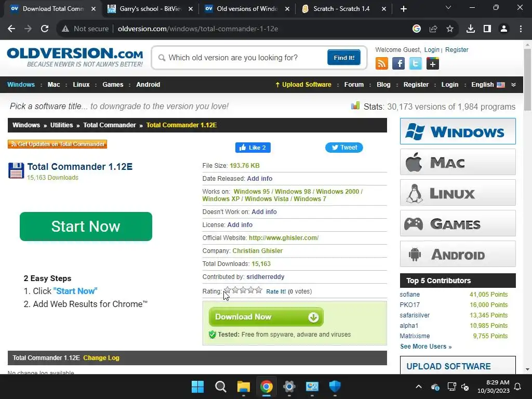Click the Not secure warning icon
Screen dimensions: 532x399
pyautogui.click(x=65, y=29)
